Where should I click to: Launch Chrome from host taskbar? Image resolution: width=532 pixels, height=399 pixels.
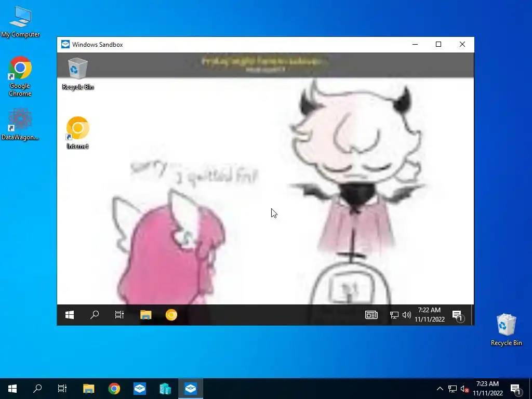coord(114,389)
